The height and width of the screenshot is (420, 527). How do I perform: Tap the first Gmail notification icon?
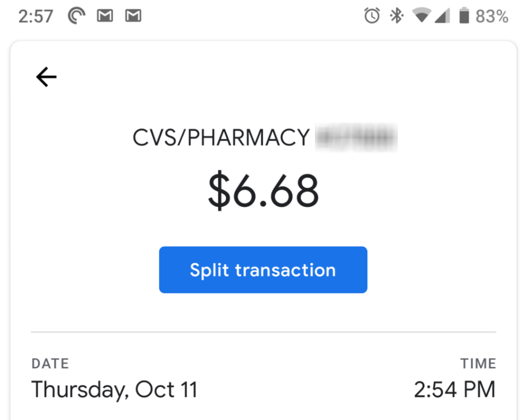point(105,16)
